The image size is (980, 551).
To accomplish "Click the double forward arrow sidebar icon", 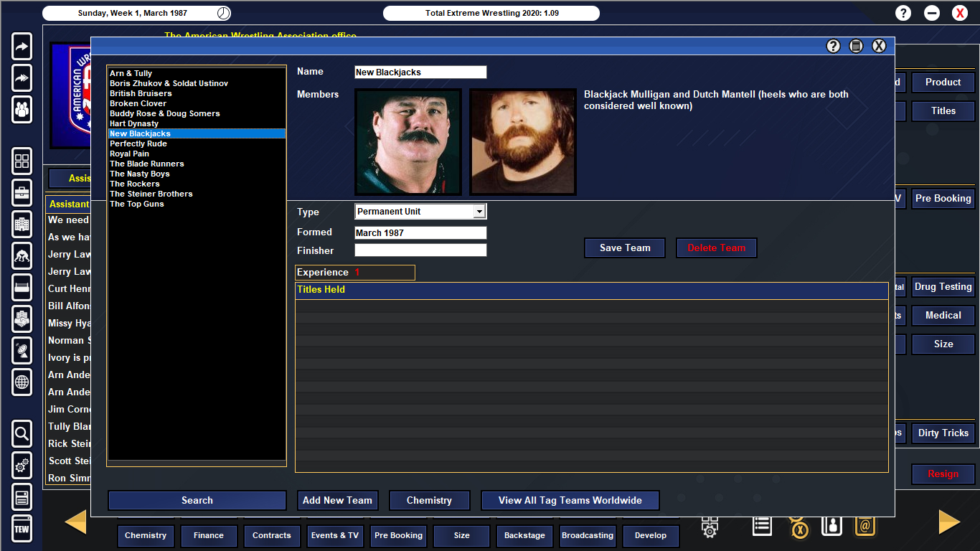I will [x=22, y=78].
